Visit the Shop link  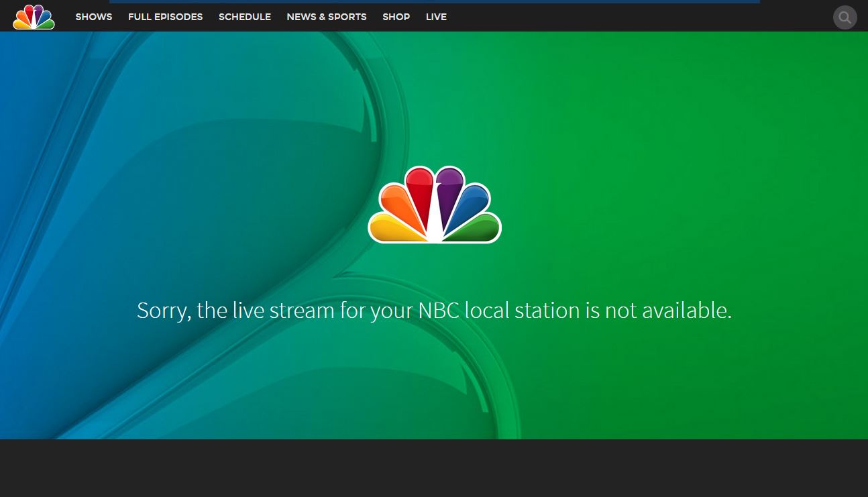[x=396, y=17]
